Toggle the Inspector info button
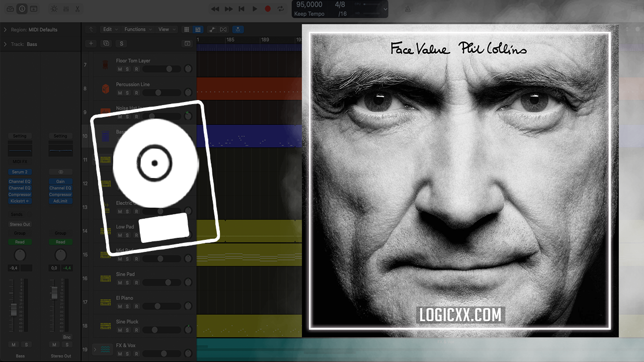Image resolution: width=644 pixels, height=362 pixels. click(x=22, y=9)
